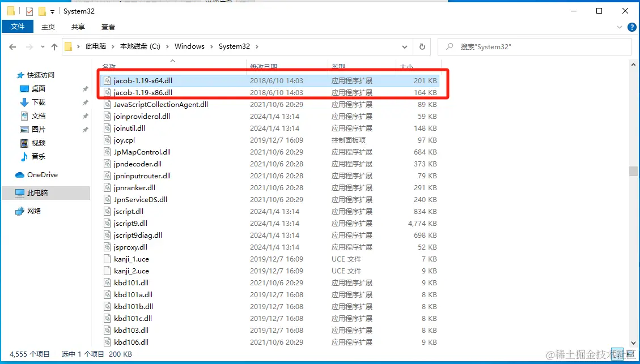Select 本地磁盘 (C:) in address breadcrumb
Screen dimensions: 640x364
tap(140, 46)
